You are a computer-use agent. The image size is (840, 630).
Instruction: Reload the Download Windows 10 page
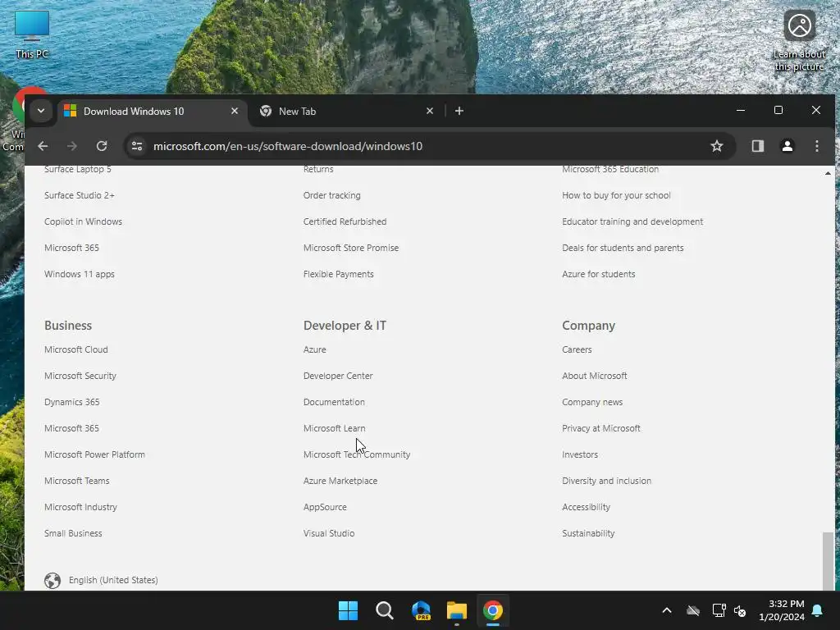coord(101,146)
